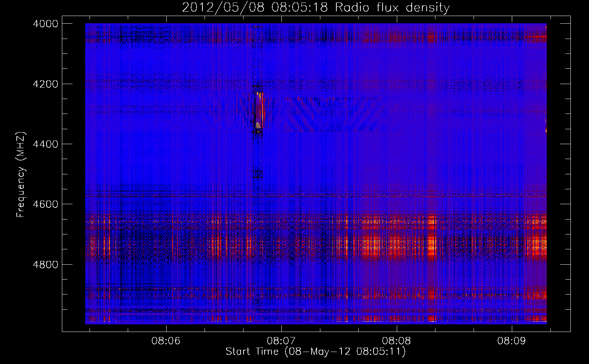Click the 4000 frequency tick label
Screen dimensions: 589x364
[46, 24]
